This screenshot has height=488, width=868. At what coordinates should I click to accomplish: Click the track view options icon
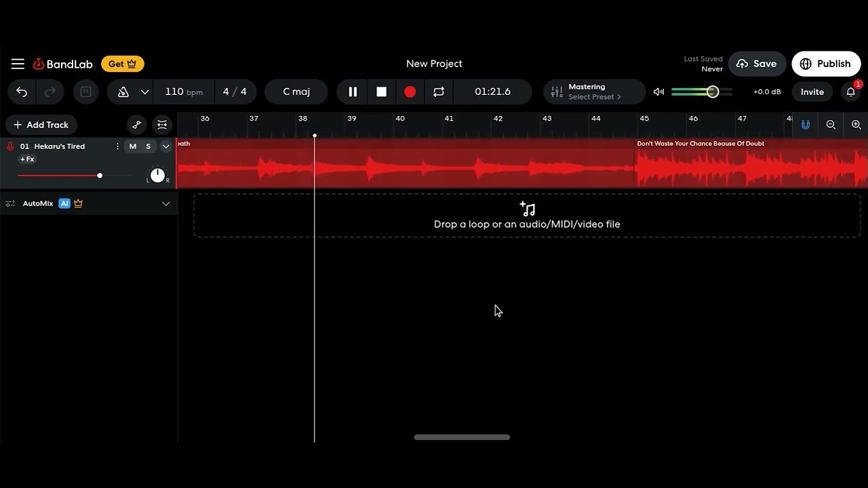point(162,125)
